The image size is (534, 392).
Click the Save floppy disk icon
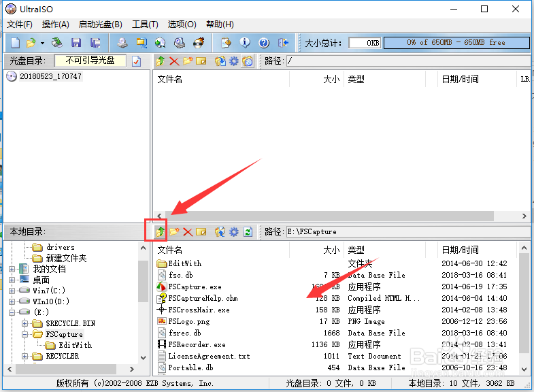tap(76, 43)
